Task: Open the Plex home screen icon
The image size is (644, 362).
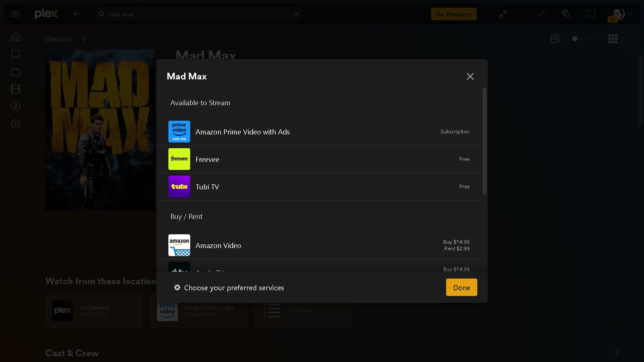Action: pyautogui.click(x=15, y=37)
